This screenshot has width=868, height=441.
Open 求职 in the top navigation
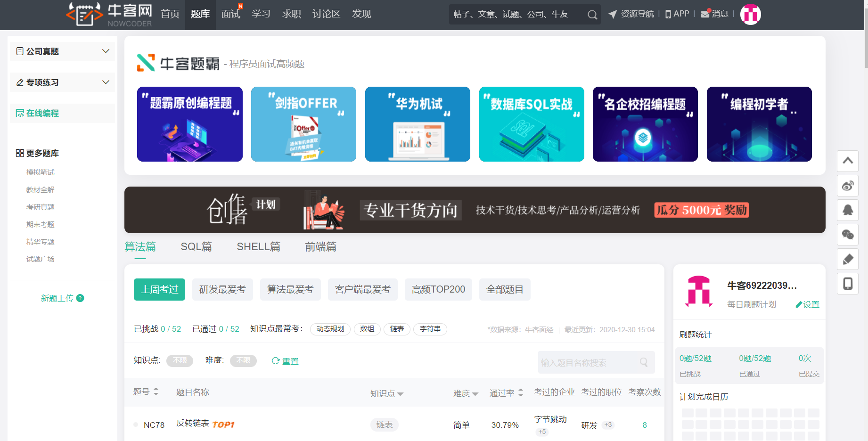[292, 14]
